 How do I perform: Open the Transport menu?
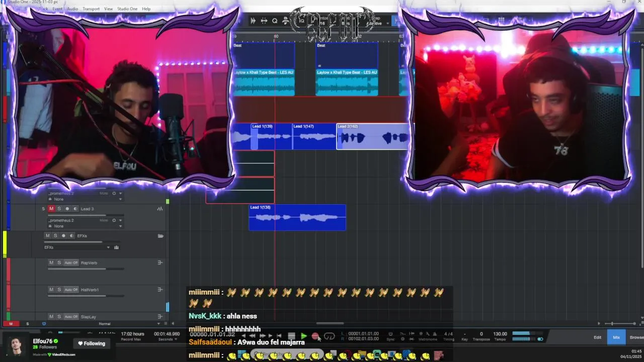tap(91, 9)
